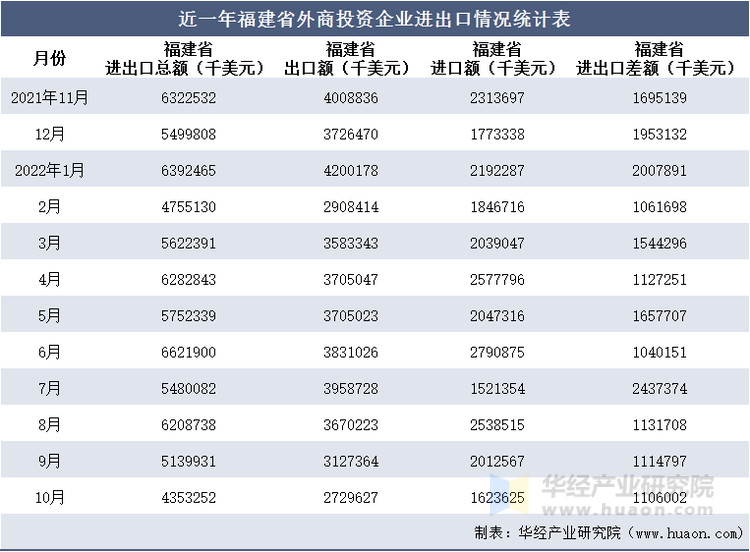
Task: Click balance value 1544296
Action: click(x=660, y=243)
